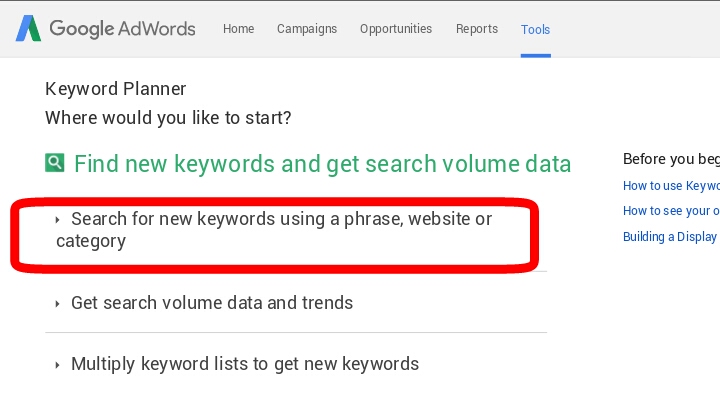
Task: Expand triangle beside Get search volume data
Action: tap(57, 304)
